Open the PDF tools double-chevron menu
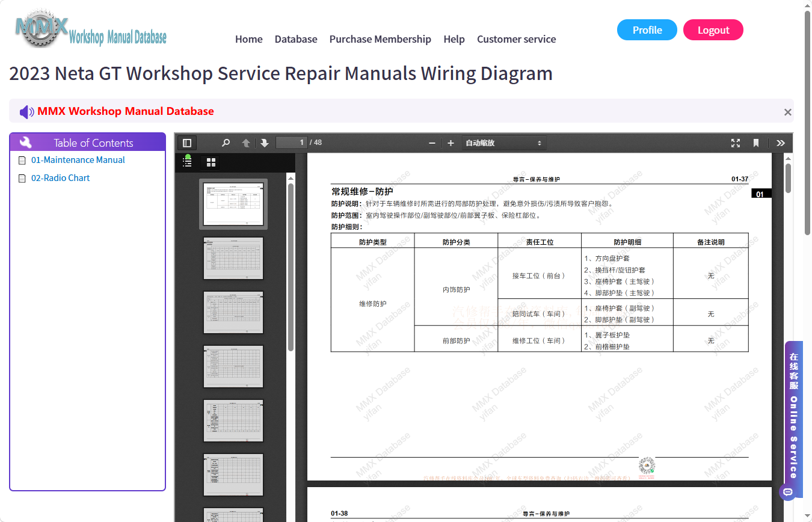812x522 pixels. (781, 143)
